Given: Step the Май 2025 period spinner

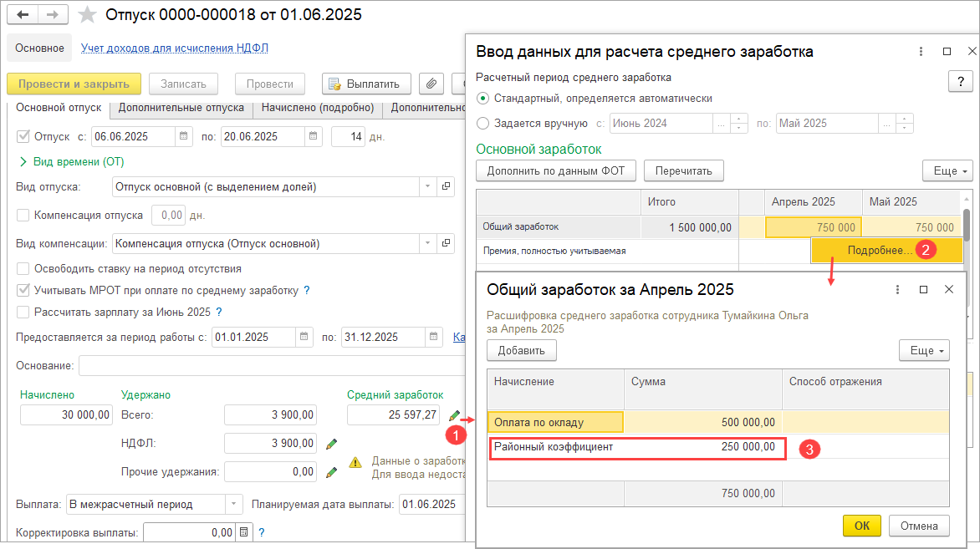Looking at the screenshot, I should 905,124.
